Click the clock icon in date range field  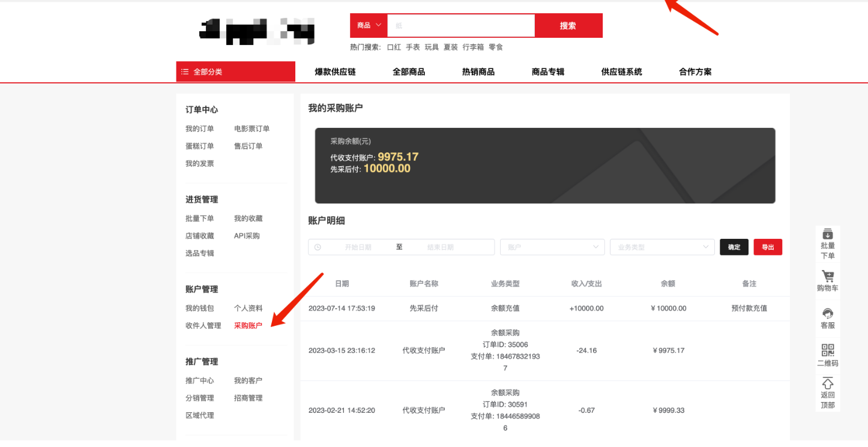pos(318,247)
